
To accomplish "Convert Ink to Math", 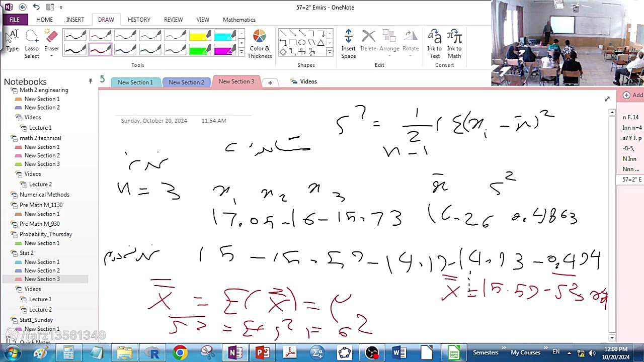I will point(454,44).
